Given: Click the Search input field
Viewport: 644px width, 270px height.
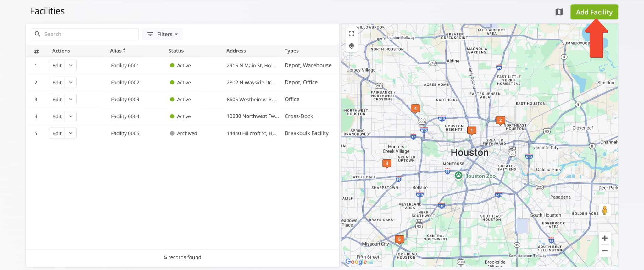Looking at the screenshot, I should (90, 34).
